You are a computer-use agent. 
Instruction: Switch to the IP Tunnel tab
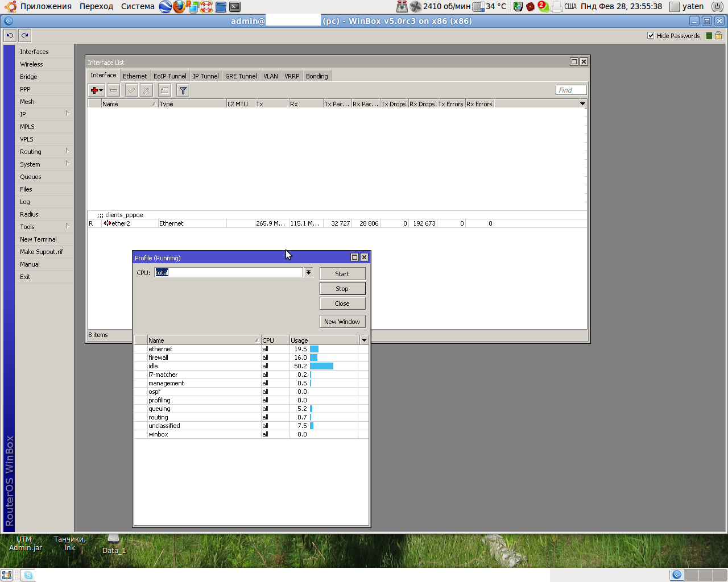point(205,76)
